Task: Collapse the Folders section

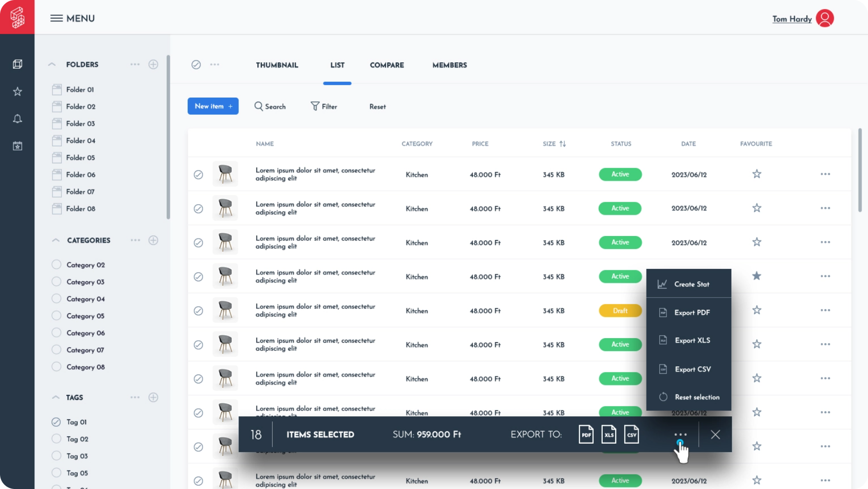Action: tap(52, 64)
